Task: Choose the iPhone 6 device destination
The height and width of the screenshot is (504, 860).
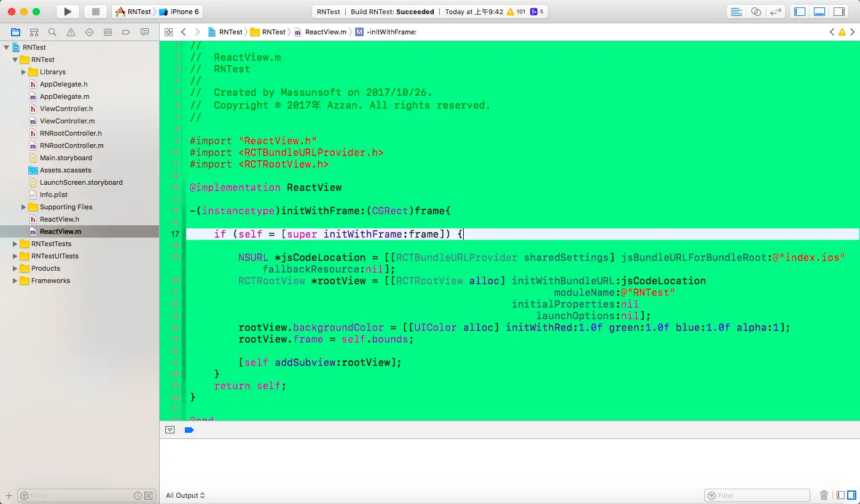Action: 179,12
